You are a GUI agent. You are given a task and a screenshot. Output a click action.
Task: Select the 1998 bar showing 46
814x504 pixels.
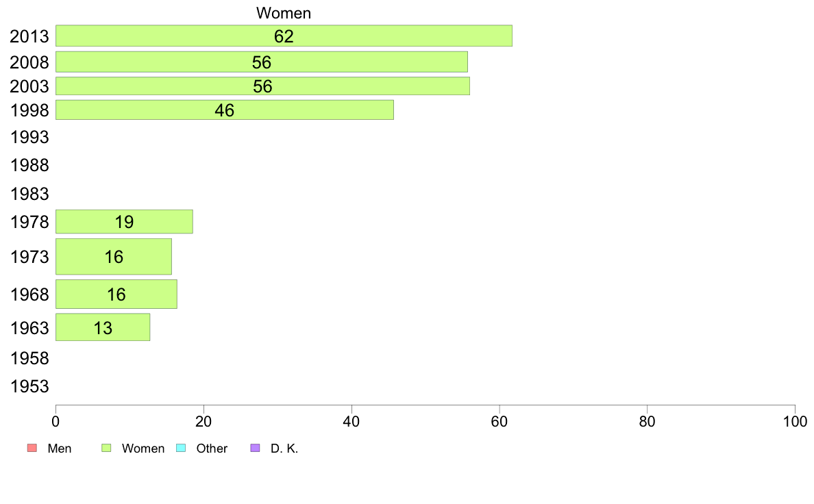click(x=225, y=110)
